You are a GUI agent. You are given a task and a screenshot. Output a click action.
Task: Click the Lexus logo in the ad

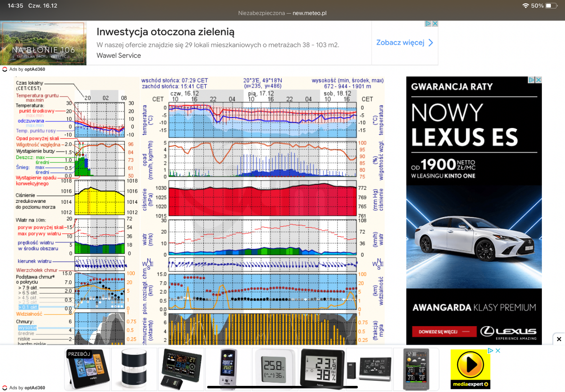coord(508,331)
